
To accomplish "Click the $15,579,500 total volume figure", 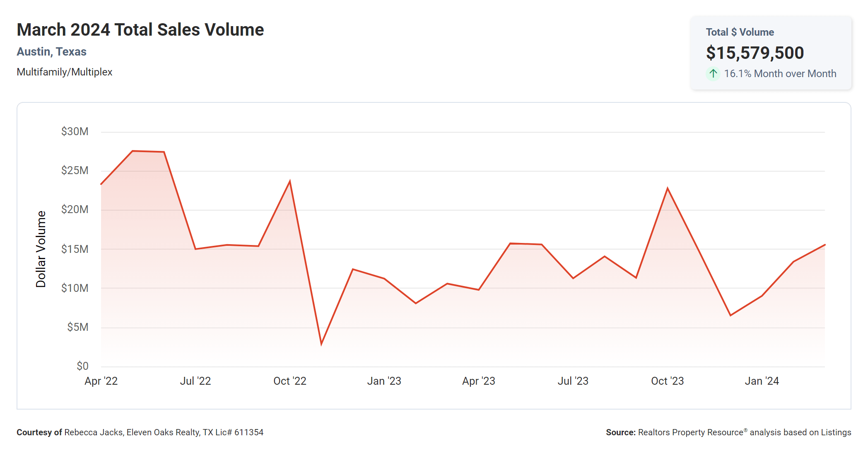I will point(755,53).
